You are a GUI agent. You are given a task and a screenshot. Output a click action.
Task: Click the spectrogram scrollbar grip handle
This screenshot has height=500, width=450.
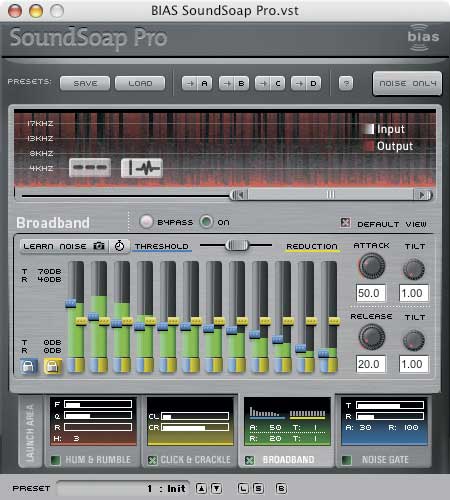(330, 194)
